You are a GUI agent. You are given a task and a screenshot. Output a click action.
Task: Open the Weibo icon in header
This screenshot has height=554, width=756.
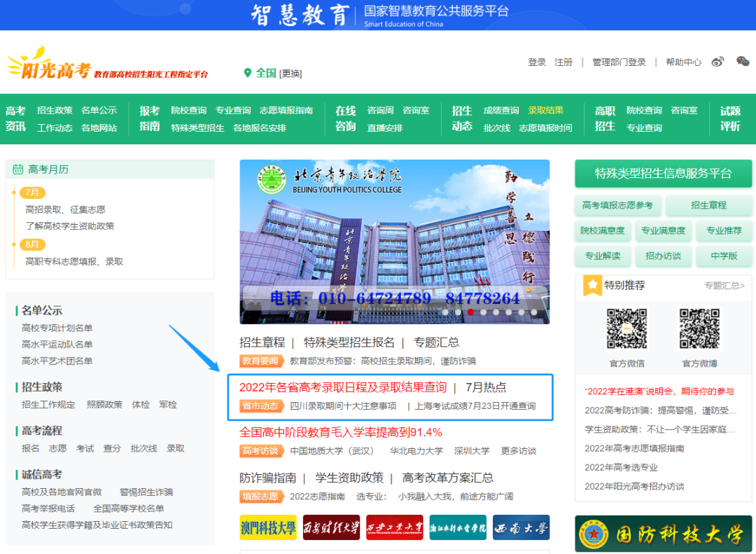point(717,62)
